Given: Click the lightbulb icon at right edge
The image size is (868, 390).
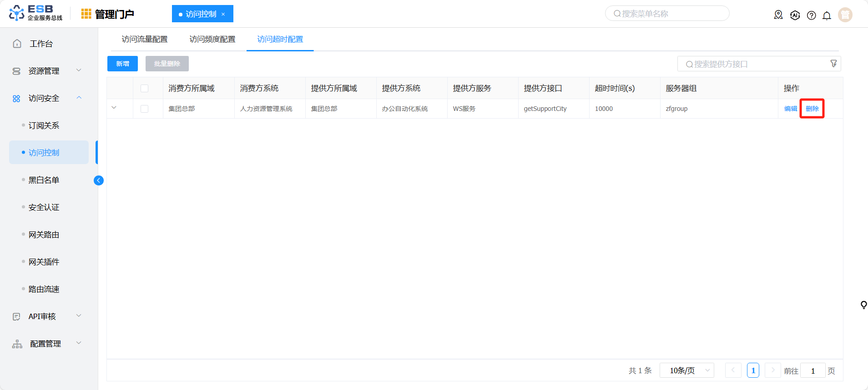Looking at the screenshot, I should coord(863,305).
